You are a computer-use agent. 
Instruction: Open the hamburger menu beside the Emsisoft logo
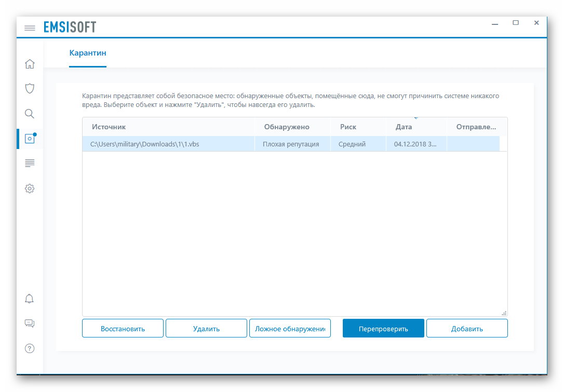(x=30, y=28)
